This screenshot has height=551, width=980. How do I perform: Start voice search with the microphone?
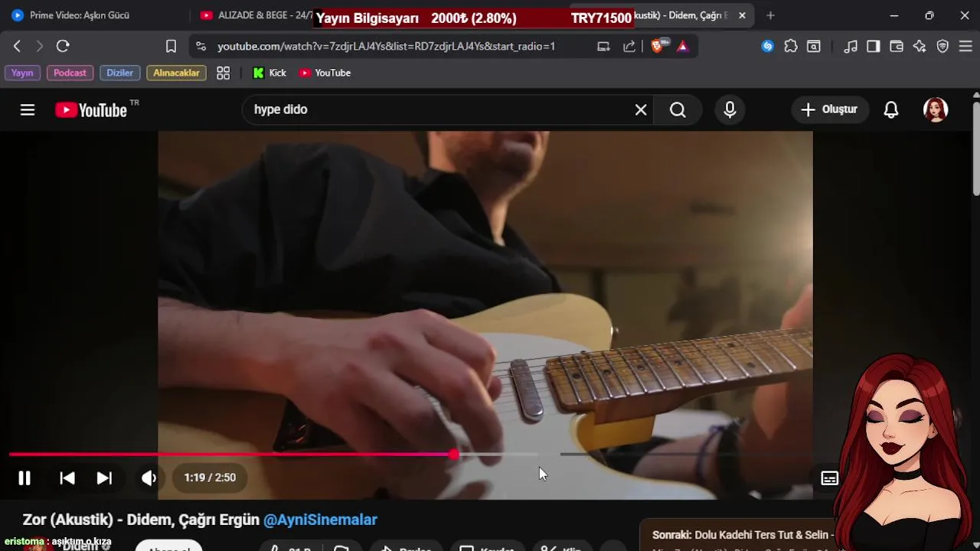(730, 109)
